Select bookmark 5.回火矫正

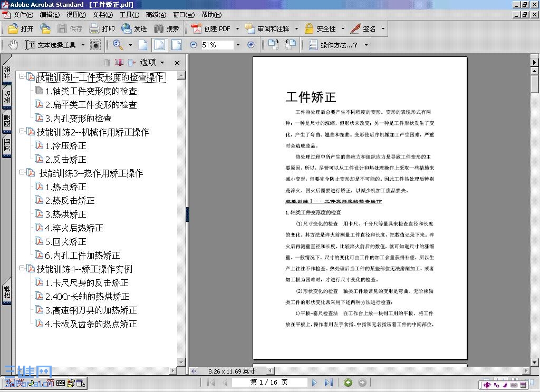pyautogui.click(x=65, y=242)
